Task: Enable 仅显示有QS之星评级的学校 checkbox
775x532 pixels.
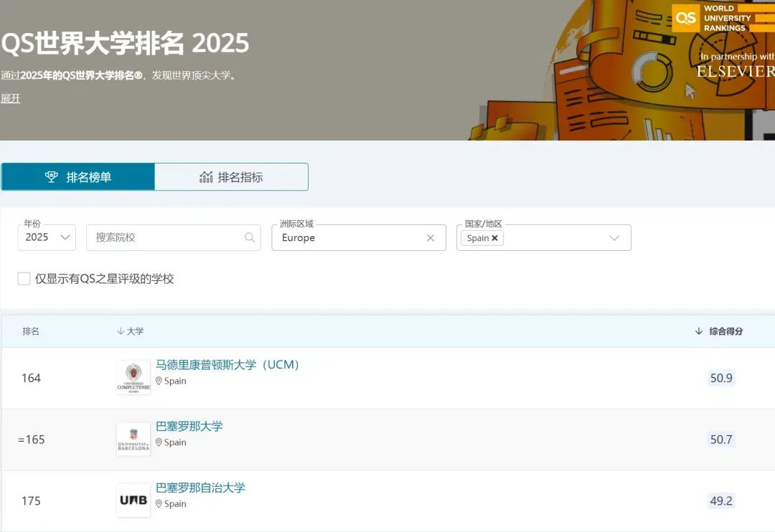Action: coord(24,279)
